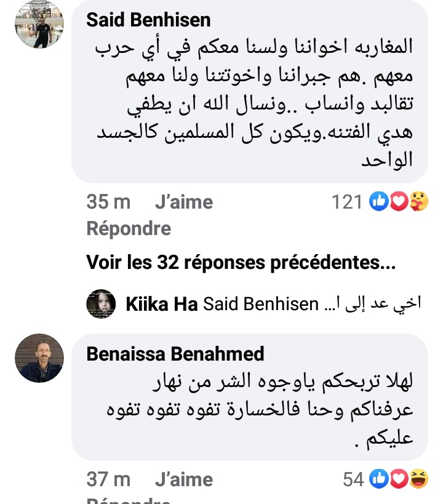Click the Said Benhisen commenter name
Screen dimensions: 443x504
tap(148, 20)
